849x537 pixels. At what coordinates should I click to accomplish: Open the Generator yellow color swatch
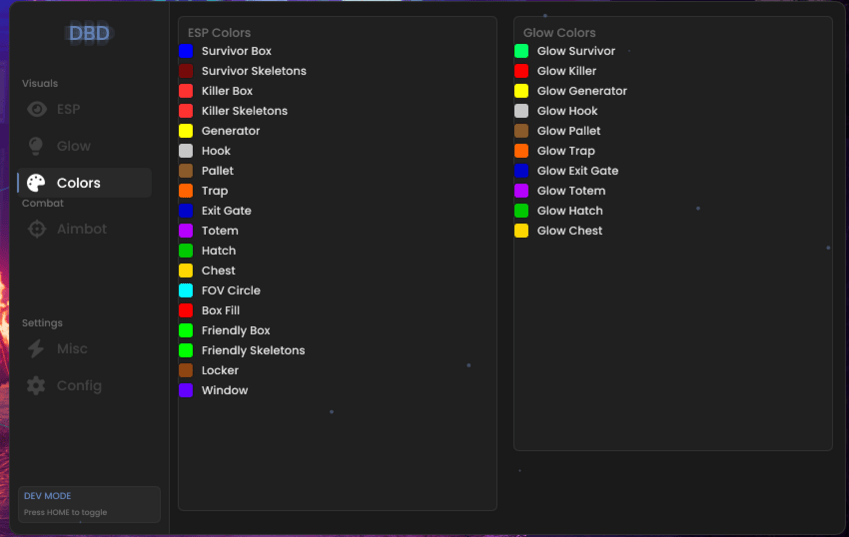(x=186, y=131)
